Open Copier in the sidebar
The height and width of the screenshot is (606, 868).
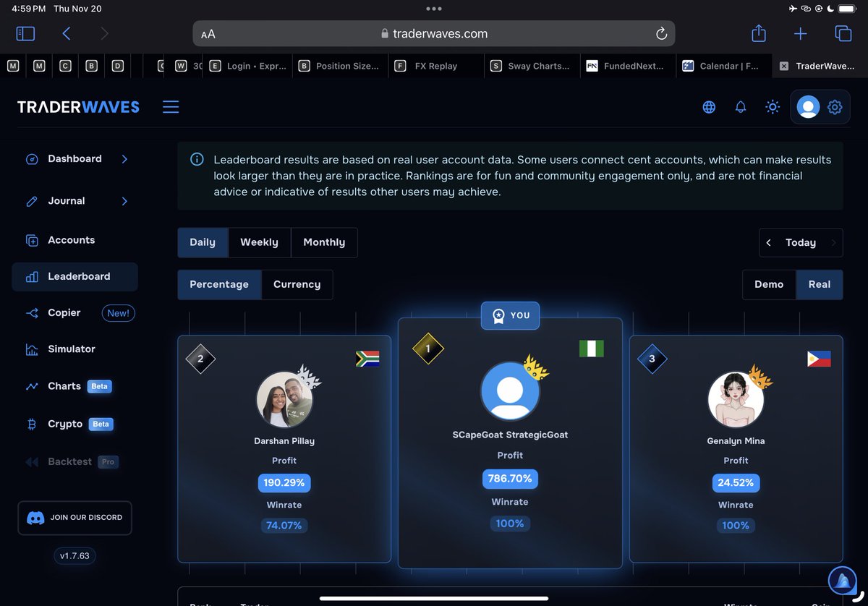click(x=64, y=312)
